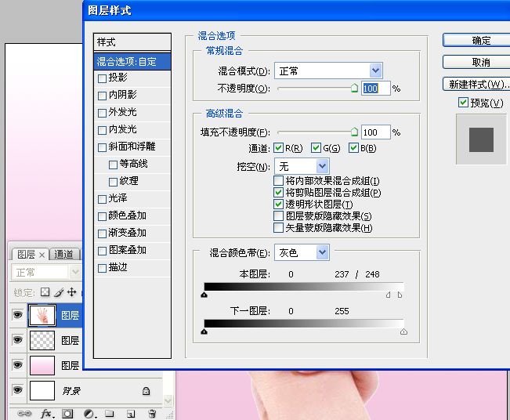The width and height of the screenshot is (510, 420).
Task: Enable the 内发光 checkbox
Action: point(102,130)
